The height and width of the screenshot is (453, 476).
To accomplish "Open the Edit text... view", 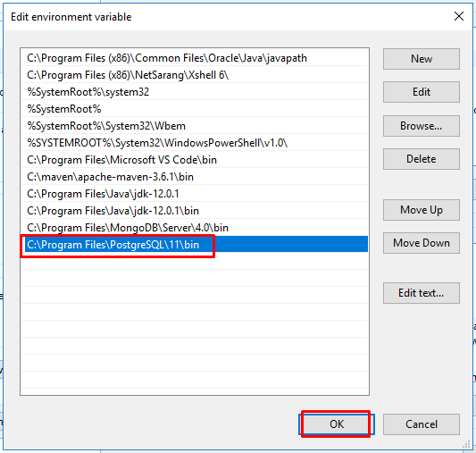I will [421, 293].
